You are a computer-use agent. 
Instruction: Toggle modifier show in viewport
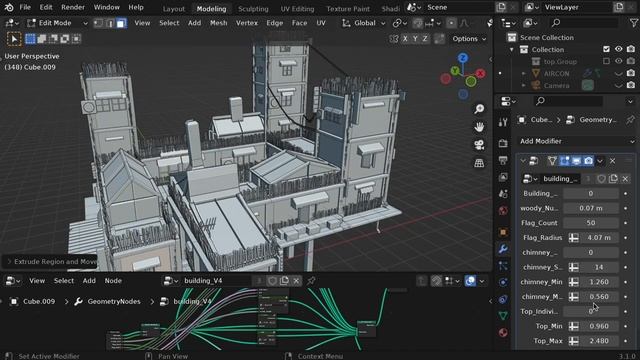(576, 161)
